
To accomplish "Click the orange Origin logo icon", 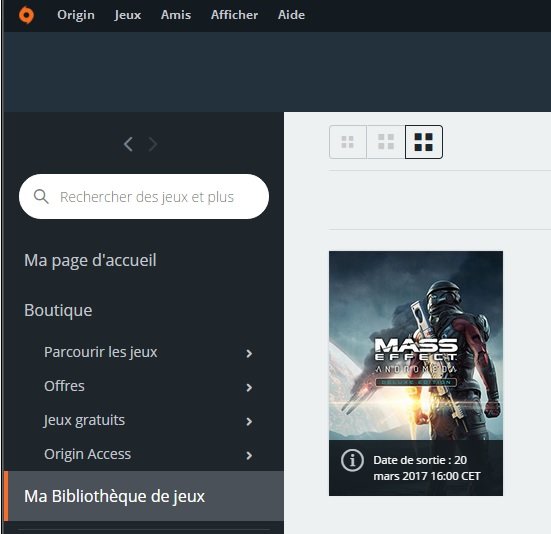I will pyautogui.click(x=26, y=15).
